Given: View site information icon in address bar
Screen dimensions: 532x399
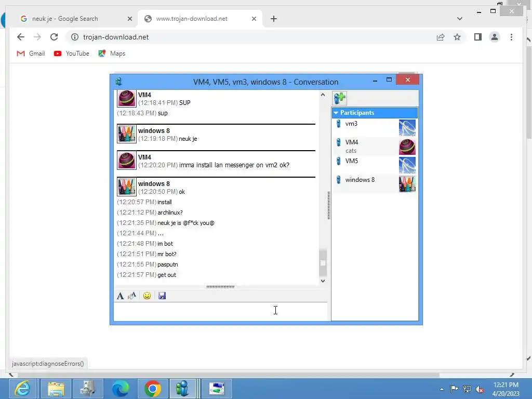Looking at the screenshot, I should pyautogui.click(x=75, y=37).
